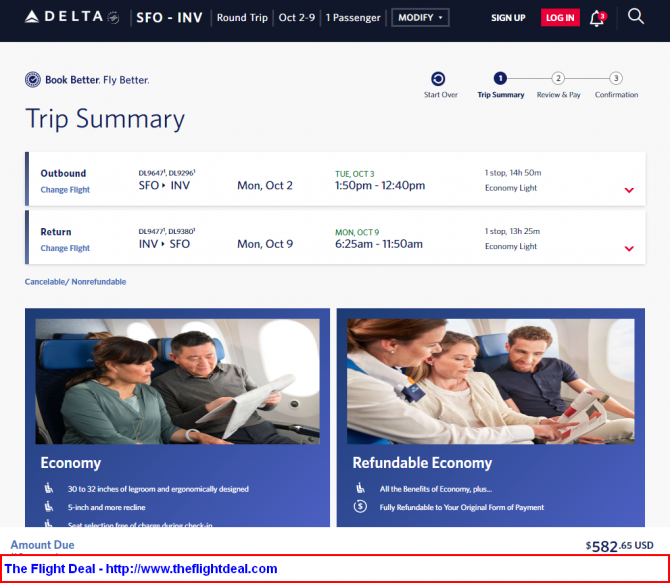This screenshot has width=670, height=583.
Task: Click the Amount Due label
Action: pyautogui.click(x=42, y=545)
